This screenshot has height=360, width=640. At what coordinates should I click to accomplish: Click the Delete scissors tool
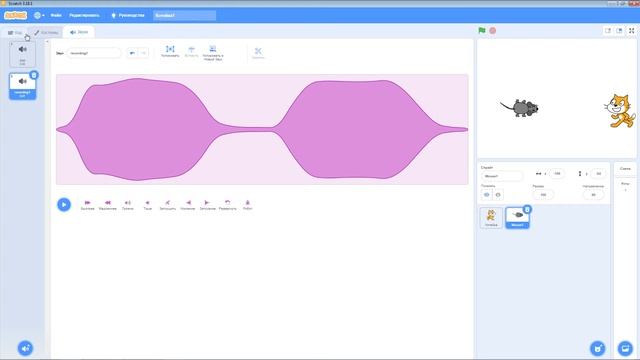click(x=258, y=53)
